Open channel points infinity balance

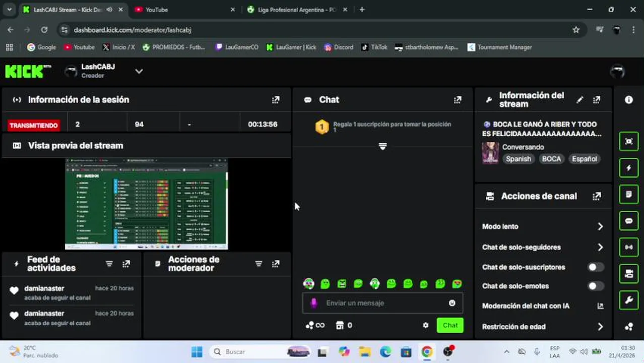point(315,325)
